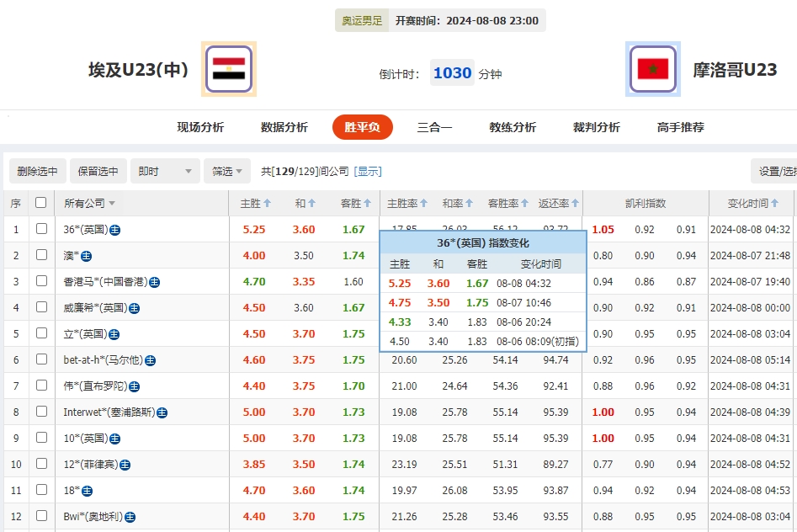Viewport: 797px width, 532px height.
Task: Check the select-all checkbox in the table header
Action: [x=41, y=203]
